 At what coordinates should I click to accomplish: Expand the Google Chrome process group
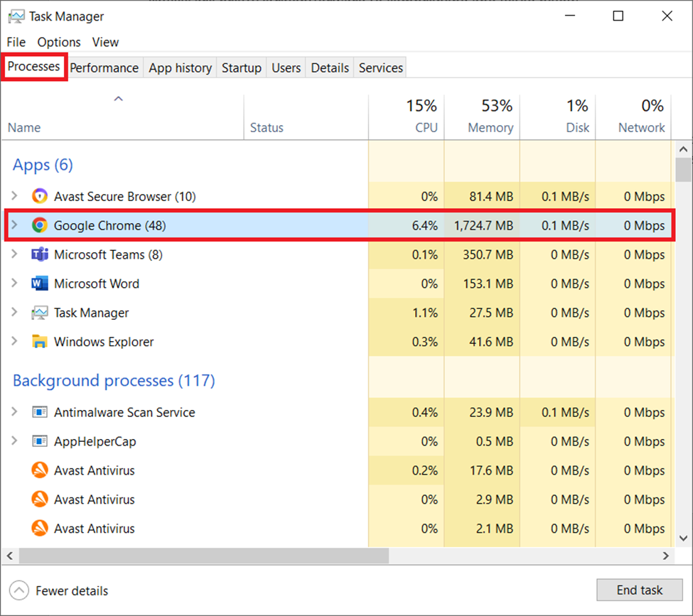[x=14, y=225]
